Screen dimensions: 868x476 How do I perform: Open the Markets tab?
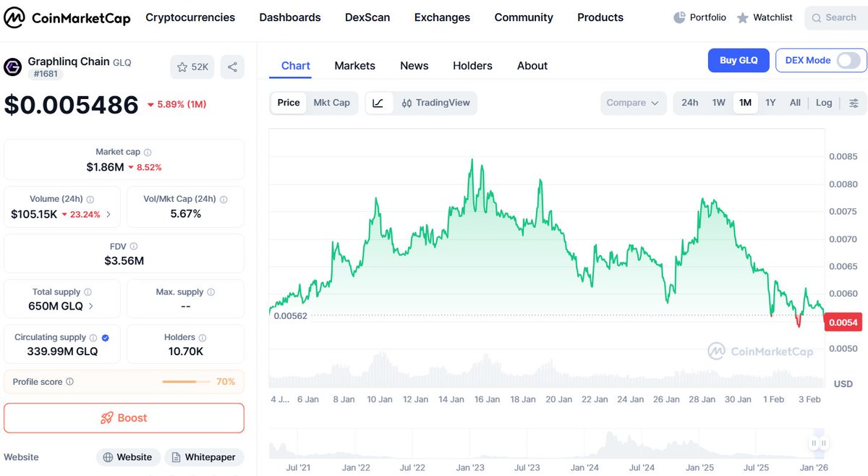[354, 66]
